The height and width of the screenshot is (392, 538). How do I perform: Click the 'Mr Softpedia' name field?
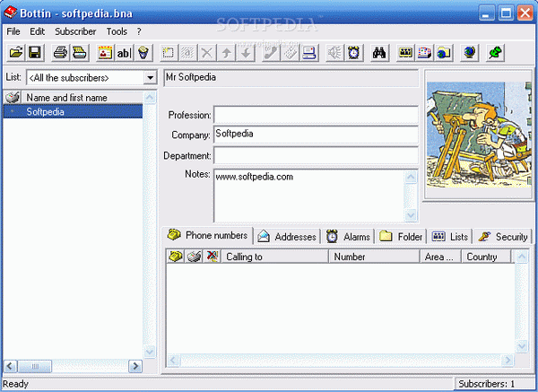coord(291,77)
